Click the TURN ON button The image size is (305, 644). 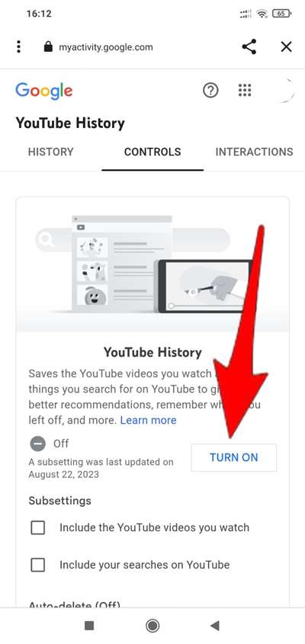234,457
